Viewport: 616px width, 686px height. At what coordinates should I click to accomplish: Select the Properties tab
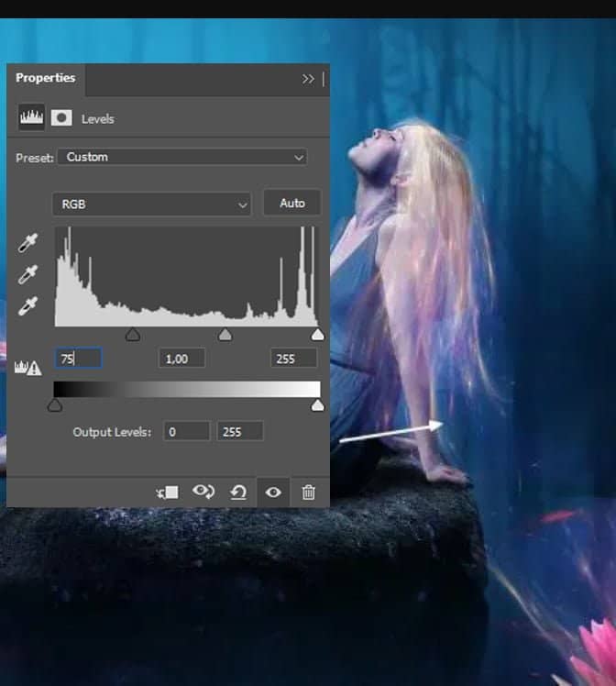45,79
